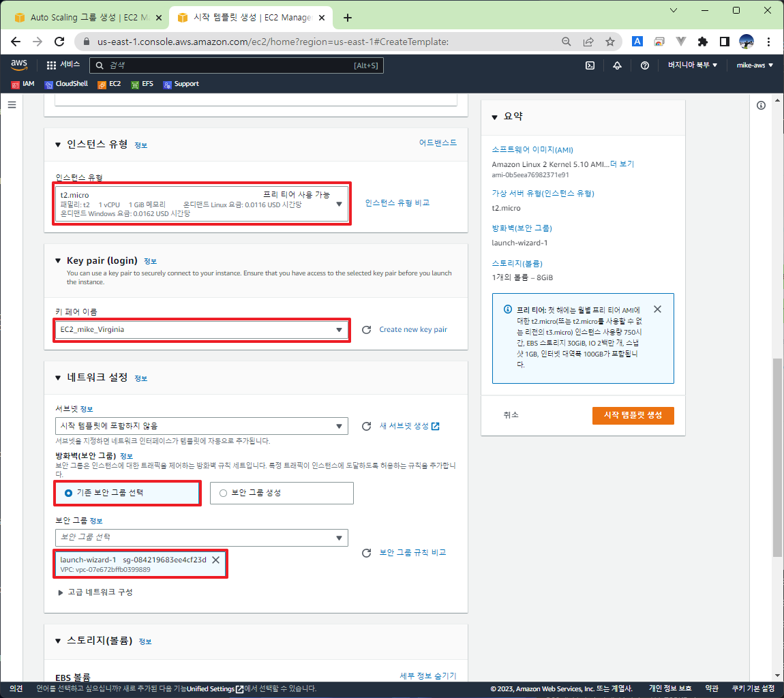
Task: Open the browser profile avatar
Action: coord(747,42)
